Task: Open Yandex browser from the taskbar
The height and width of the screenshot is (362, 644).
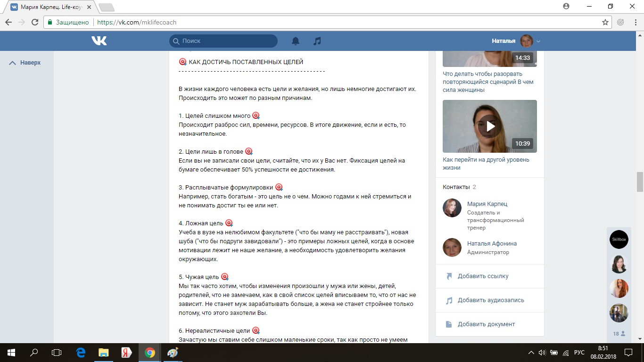Action: [x=126, y=352]
